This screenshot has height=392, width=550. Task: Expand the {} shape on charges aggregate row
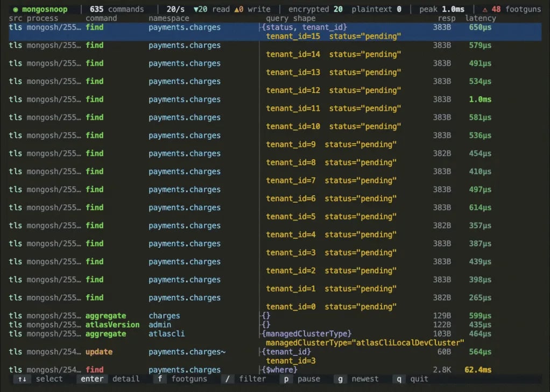(x=265, y=316)
